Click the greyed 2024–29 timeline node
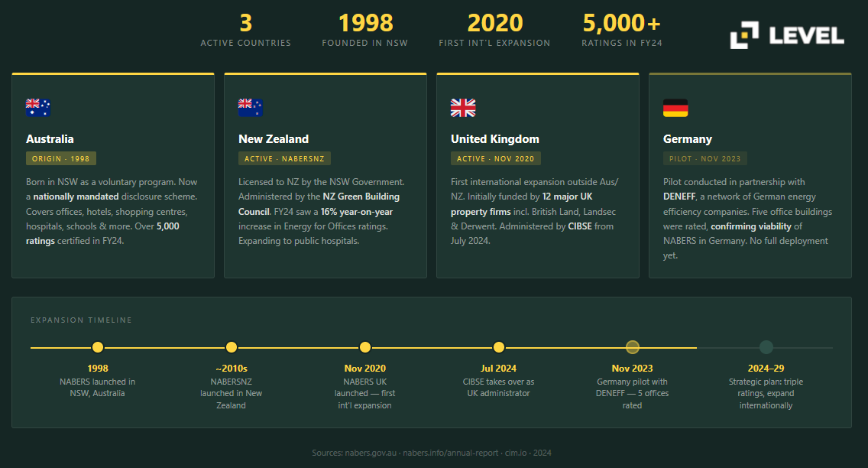868x468 pixels. coord(766,347)
